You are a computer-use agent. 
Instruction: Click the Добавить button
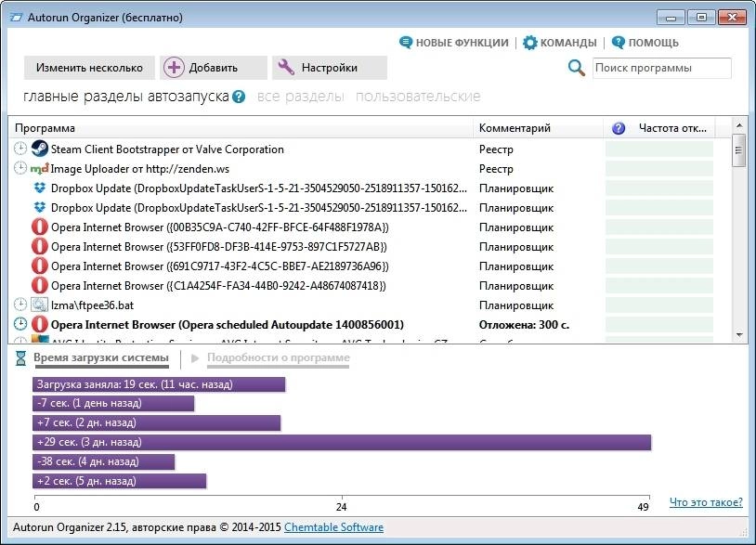point(214,68)
